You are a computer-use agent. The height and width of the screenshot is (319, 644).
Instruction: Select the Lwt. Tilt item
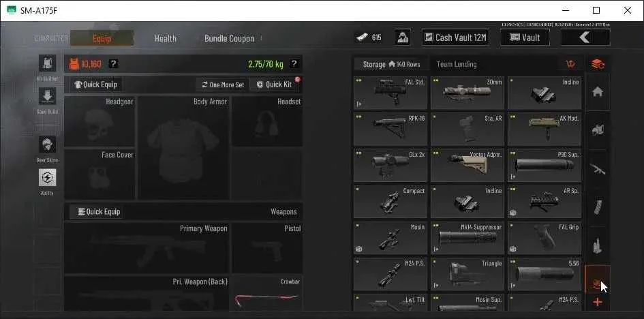pyautogui.click(x=390, y=302)
